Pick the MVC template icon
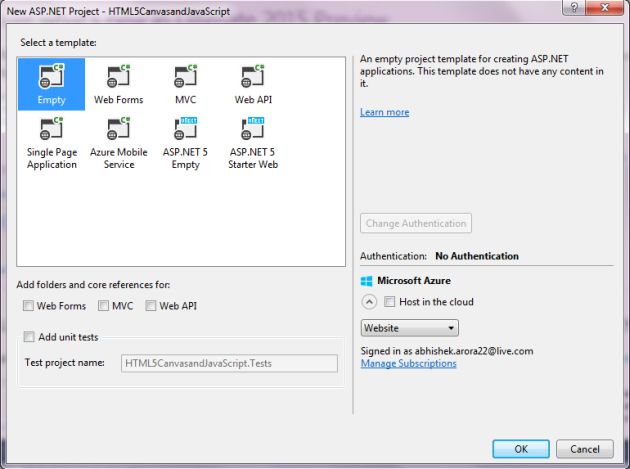Image resolution: width=630 pixels, height=469 pixels. tap(186, 76)
